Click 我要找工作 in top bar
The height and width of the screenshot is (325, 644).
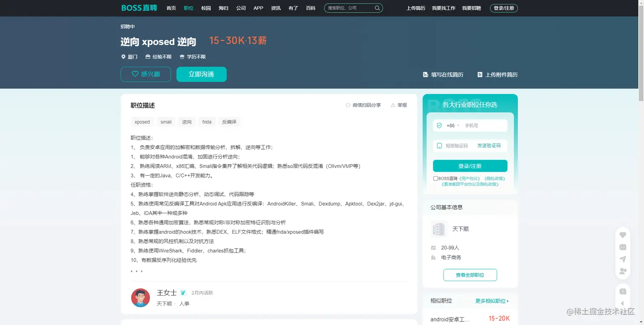point(444,8)
